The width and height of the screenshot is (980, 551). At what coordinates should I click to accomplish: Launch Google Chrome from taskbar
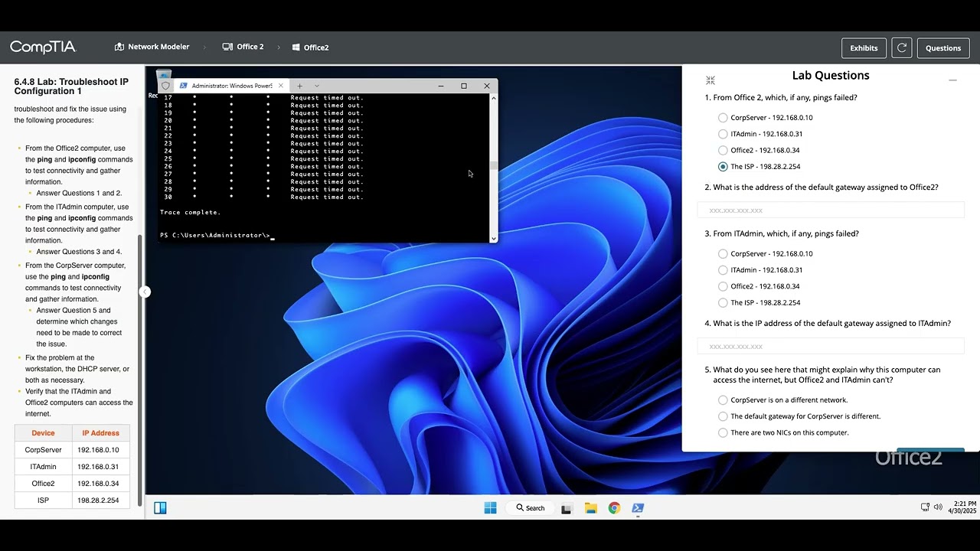tap(614, 508)
